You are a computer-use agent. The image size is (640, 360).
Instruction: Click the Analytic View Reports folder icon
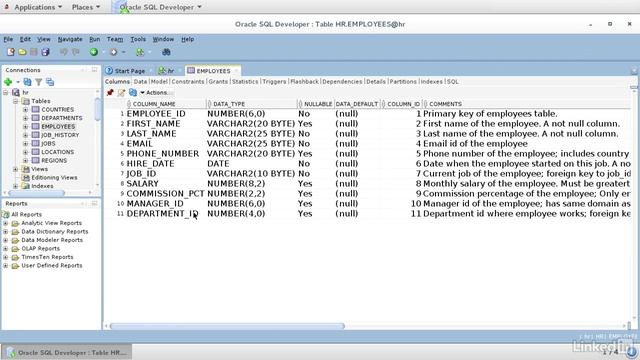(x=16, y=223)
